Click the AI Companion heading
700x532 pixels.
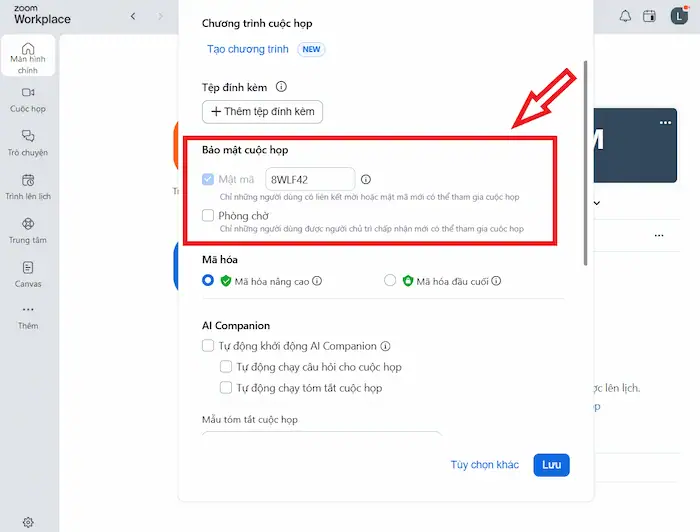tap(236, 325)
